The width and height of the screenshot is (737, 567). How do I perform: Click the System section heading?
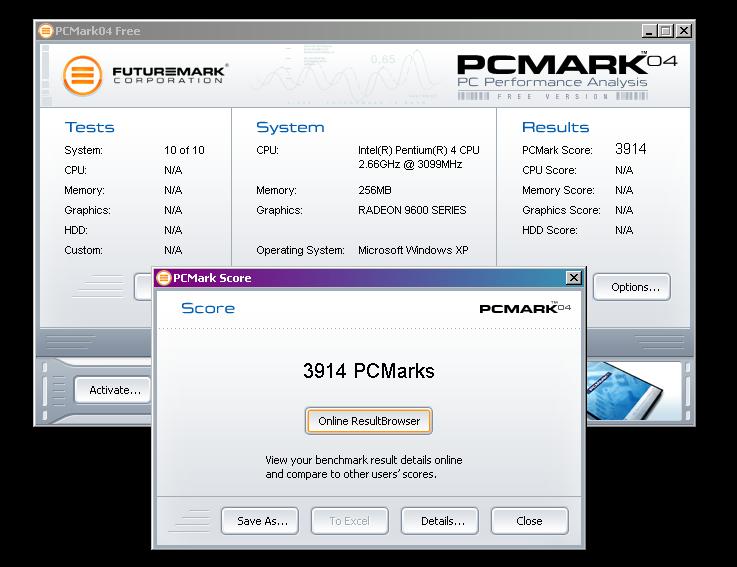pos(290,127)
